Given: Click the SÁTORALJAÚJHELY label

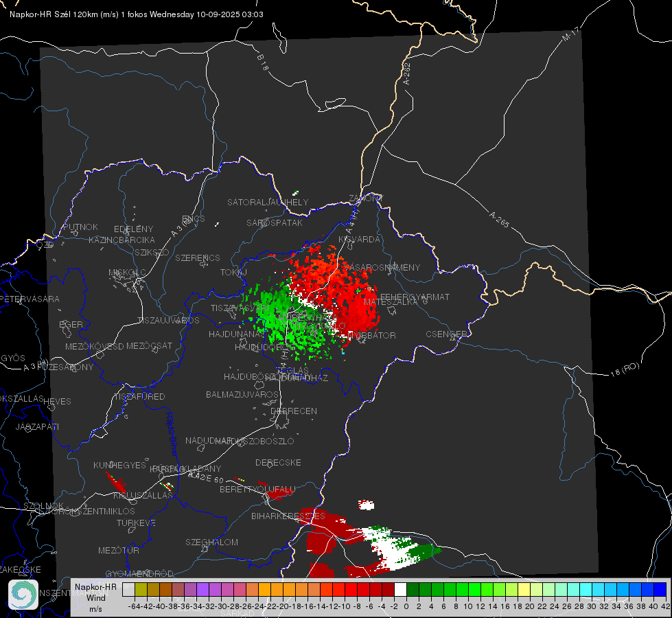Looking at the screenshot, I should (x=268, y=202).
